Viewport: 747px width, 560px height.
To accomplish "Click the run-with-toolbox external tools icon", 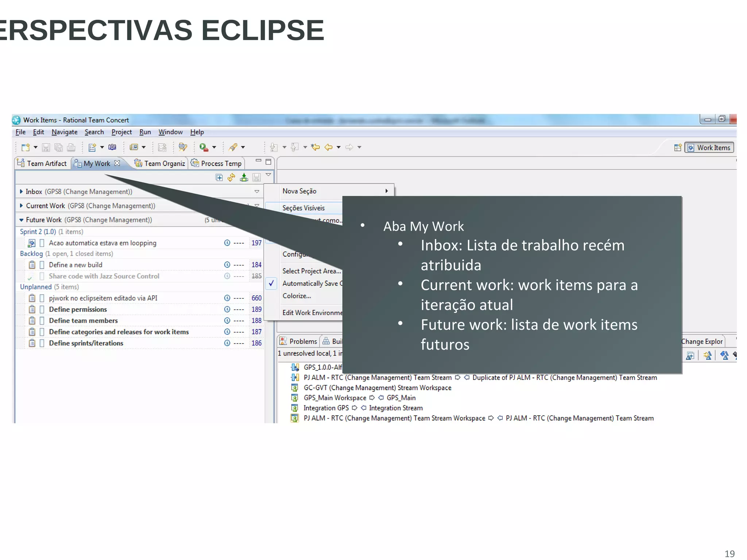I will [204, 147].
